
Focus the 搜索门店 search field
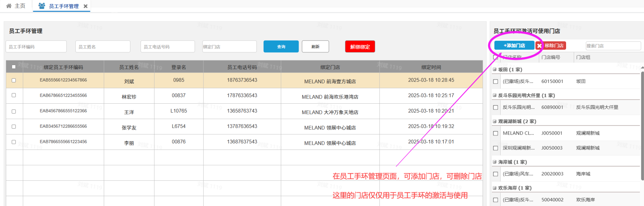pos(613,46)
